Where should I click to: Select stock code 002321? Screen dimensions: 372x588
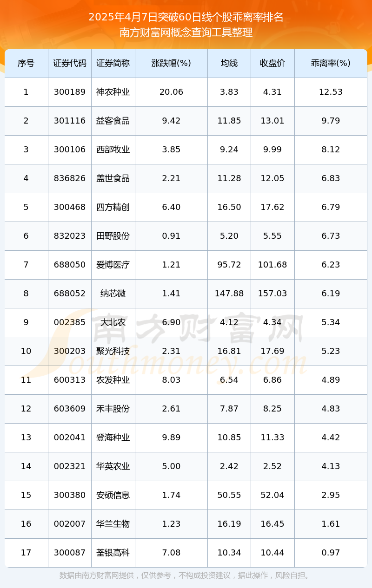[x=70, y=466]
